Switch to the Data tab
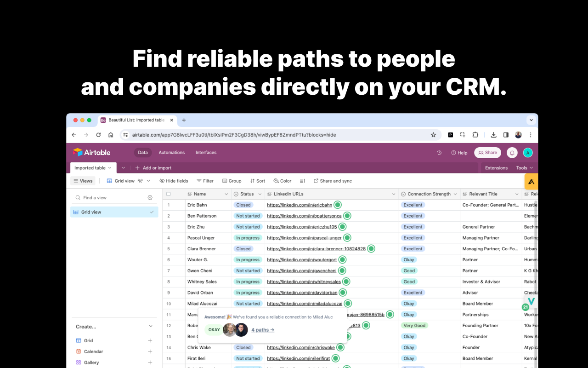Viewport: 588px width, 368px height. [143, 153]
